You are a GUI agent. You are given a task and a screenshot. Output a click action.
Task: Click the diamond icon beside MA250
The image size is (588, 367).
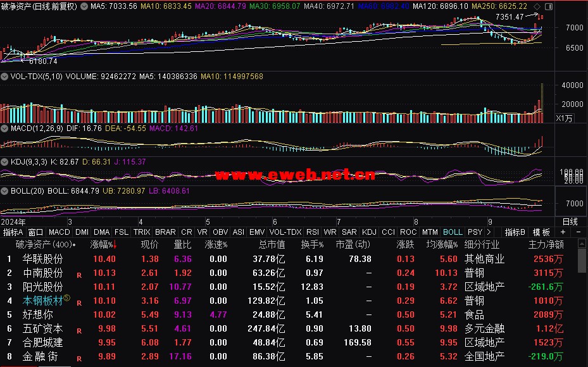(537, 6)
